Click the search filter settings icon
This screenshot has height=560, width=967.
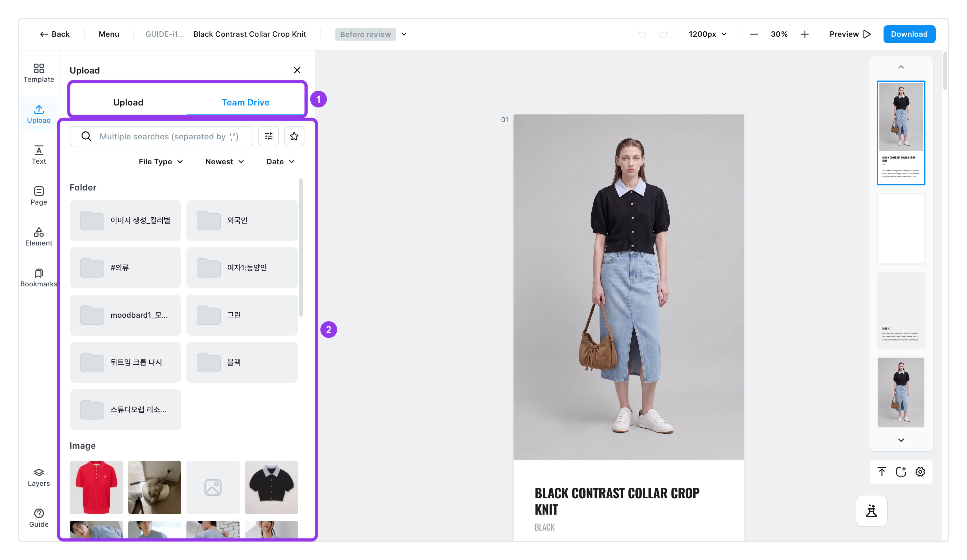coord(269,136)
